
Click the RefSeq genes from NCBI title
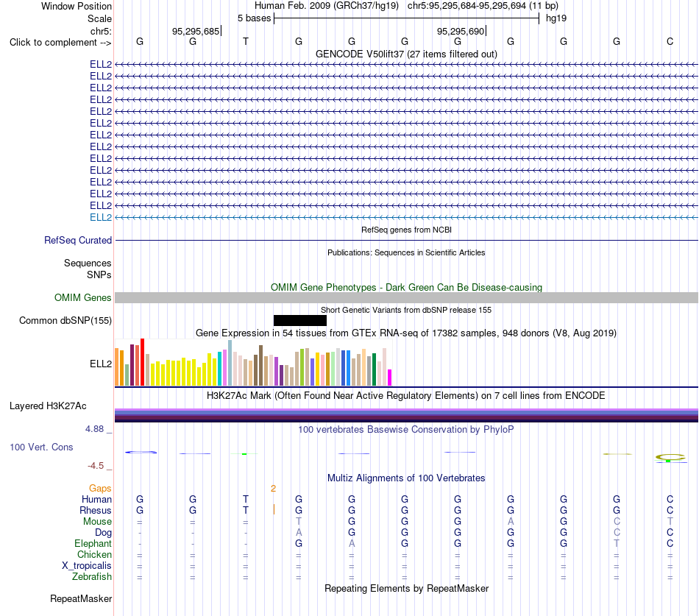coord(406,230)
